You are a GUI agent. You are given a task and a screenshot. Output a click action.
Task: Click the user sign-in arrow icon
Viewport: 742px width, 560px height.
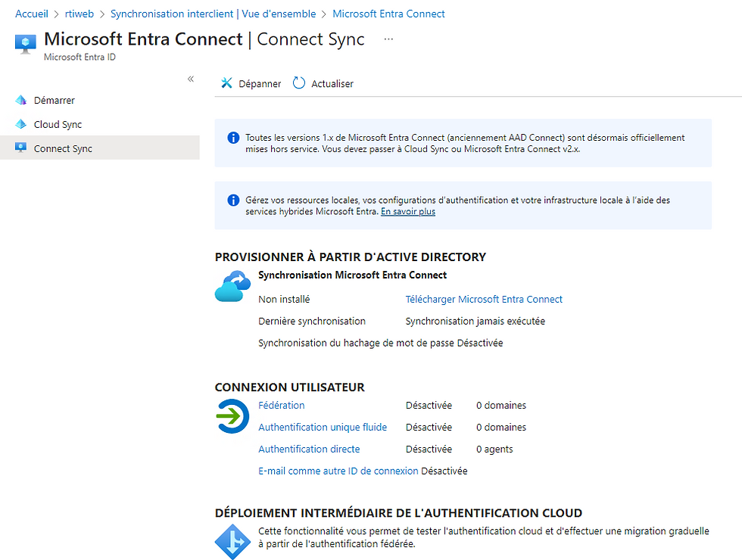click(232, 416)
